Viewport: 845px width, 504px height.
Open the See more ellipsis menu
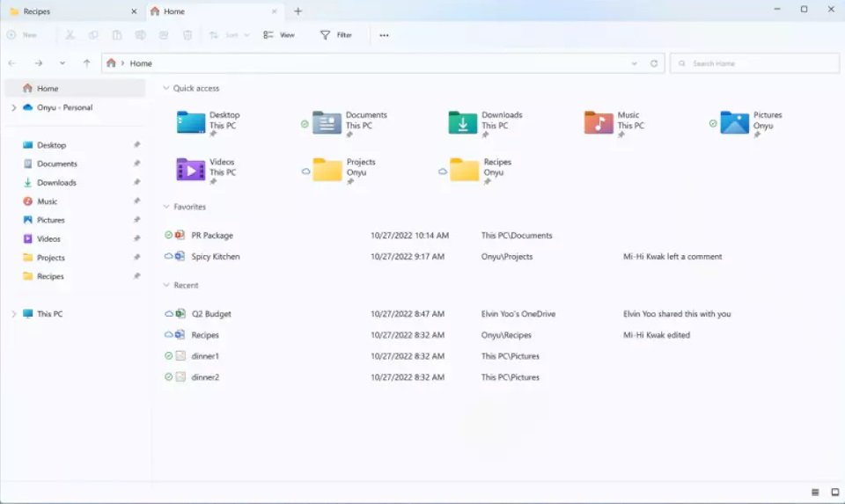(x=384, y=35)
